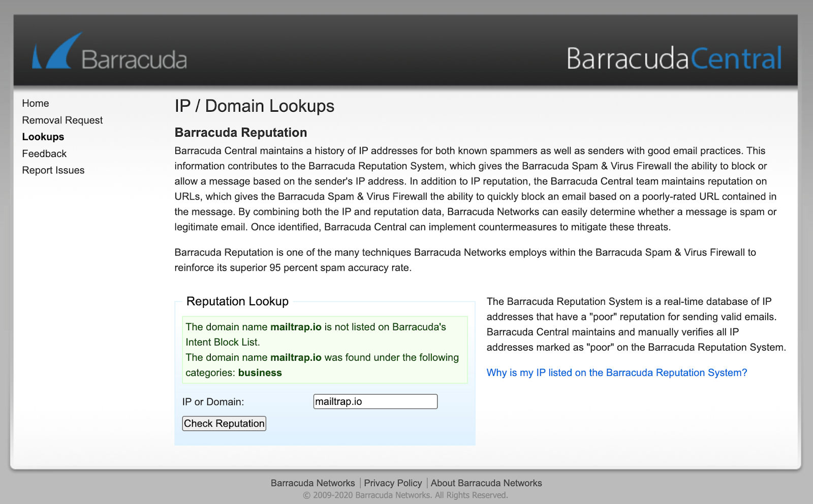Screen dimensions: 813x504
Task: Click bold 'business' category text
Action: (260, 372)
